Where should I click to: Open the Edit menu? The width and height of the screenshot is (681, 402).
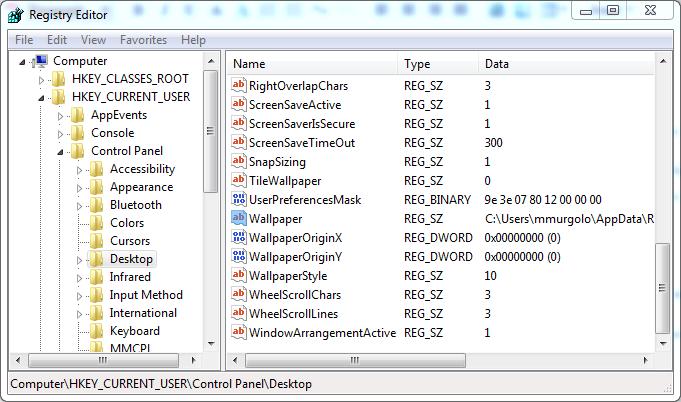pyautogui.click(x=57, y=40)
